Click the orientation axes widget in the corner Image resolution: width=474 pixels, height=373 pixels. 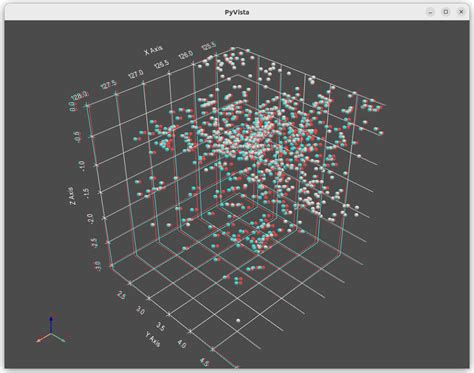pos(51,329)
